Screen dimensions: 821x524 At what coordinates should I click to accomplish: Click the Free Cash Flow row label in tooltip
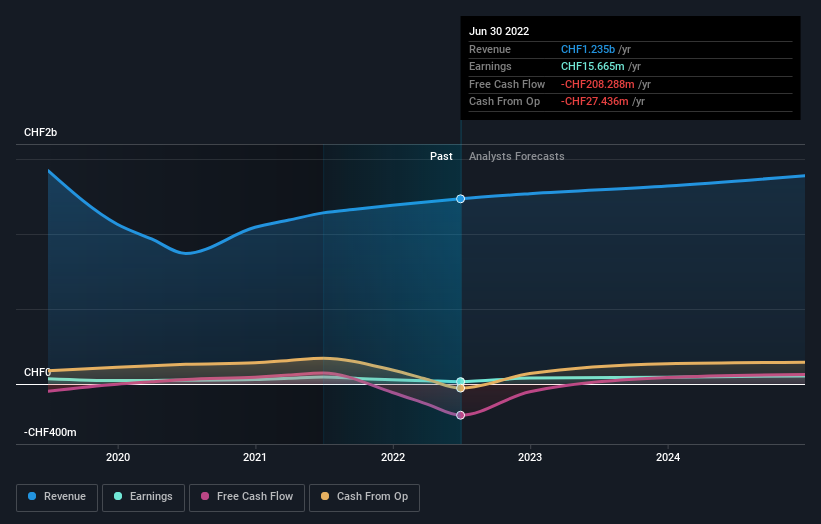pos(507,84)
